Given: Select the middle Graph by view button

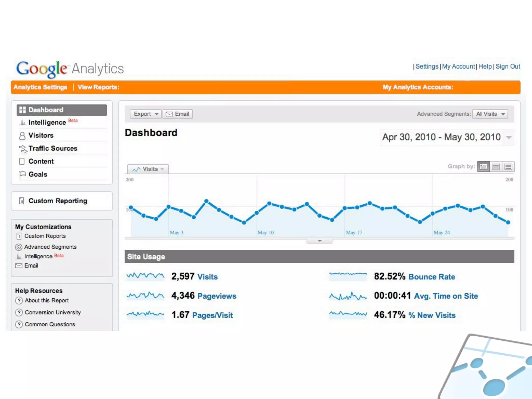Looking at the screenshot, I should [x=496, y=167].
